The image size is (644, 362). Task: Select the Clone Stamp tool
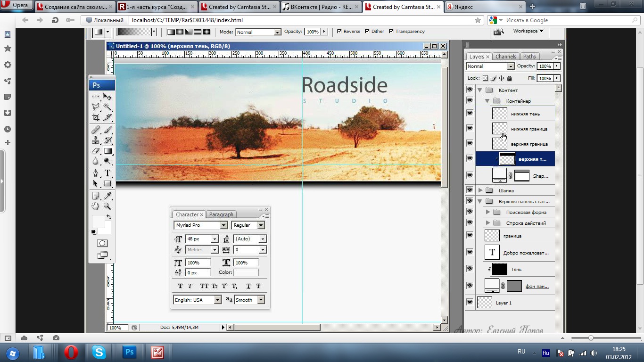pos(96,140)
